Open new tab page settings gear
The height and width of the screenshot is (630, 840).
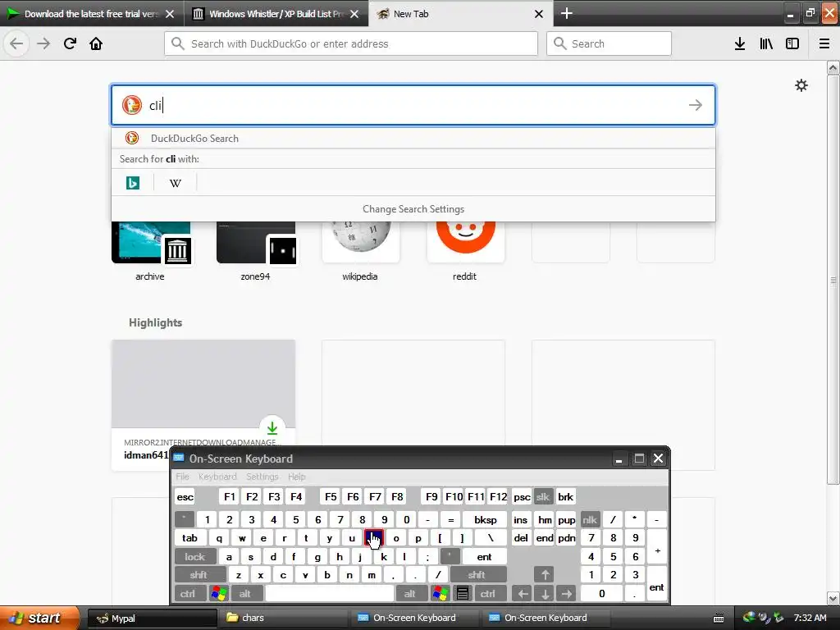pos(801,85)
